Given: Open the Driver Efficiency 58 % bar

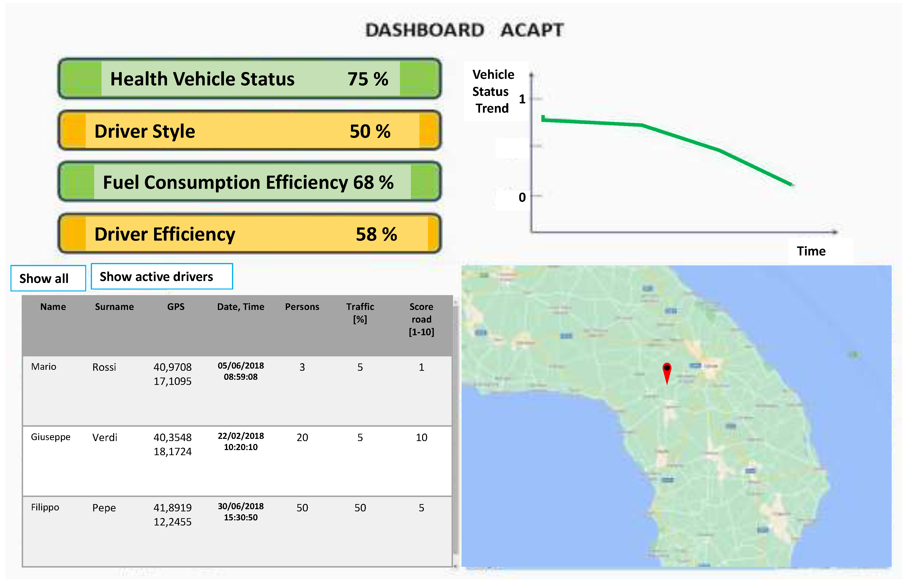Looking at the screenshot, I should (x=250, y=234).
